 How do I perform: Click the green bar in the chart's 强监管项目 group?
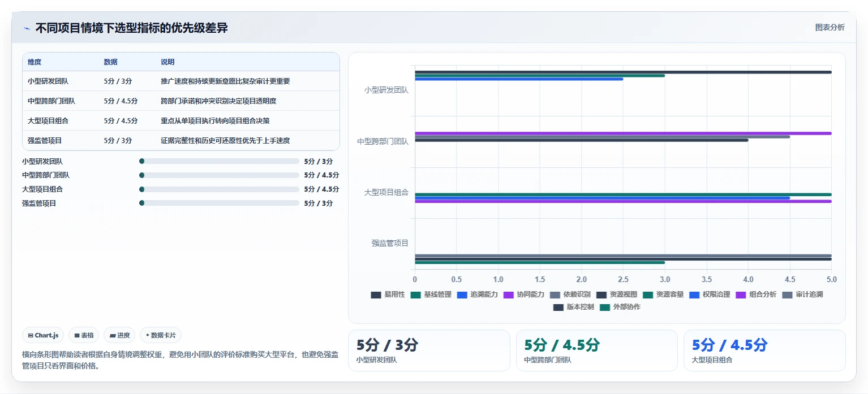[540, 262]
